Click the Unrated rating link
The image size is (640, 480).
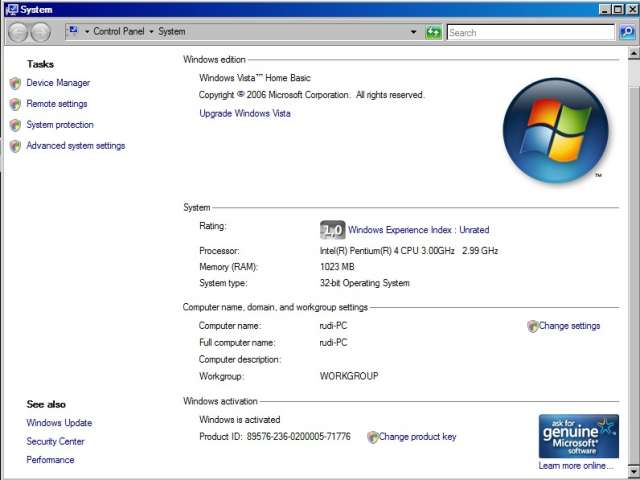(x=474, y=230)
